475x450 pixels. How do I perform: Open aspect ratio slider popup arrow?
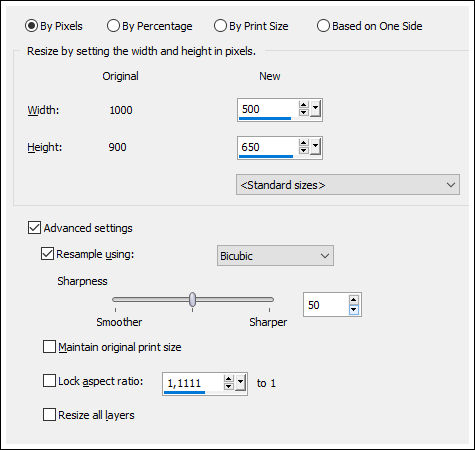[x=240, y=383]
